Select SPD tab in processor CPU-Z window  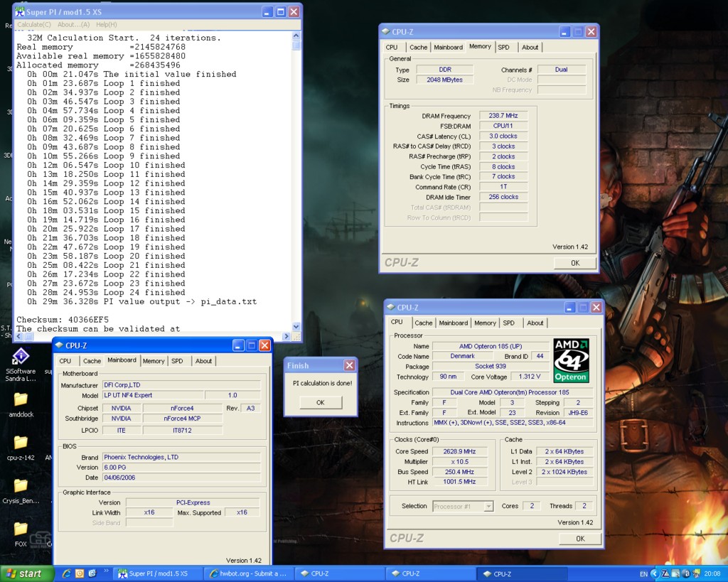[508, 323]
